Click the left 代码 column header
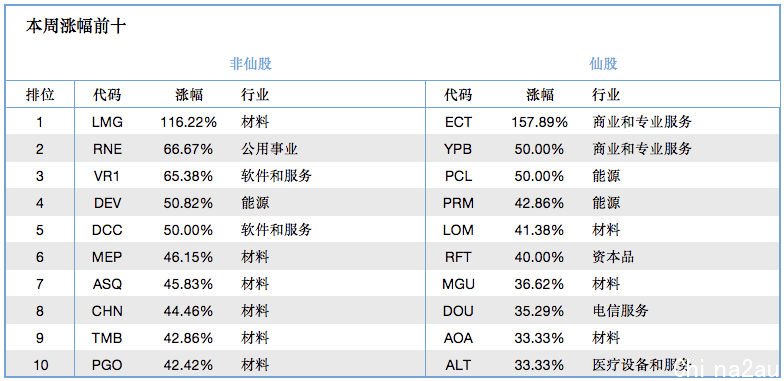The width and height of the screenshot is (784, 381). [x=107, y=94]
